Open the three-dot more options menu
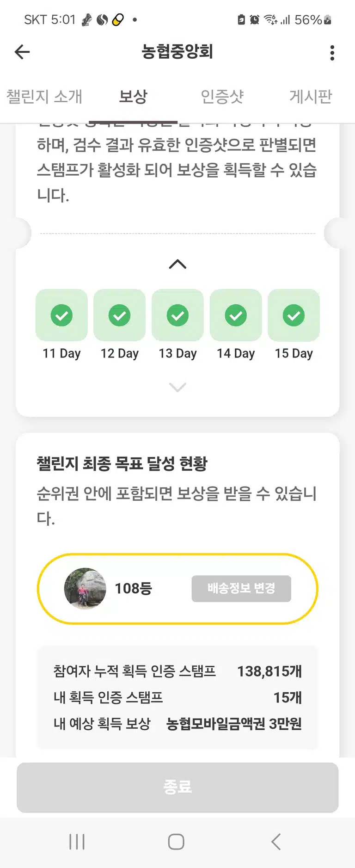The image size is (355, 868). tap(332, 53)
